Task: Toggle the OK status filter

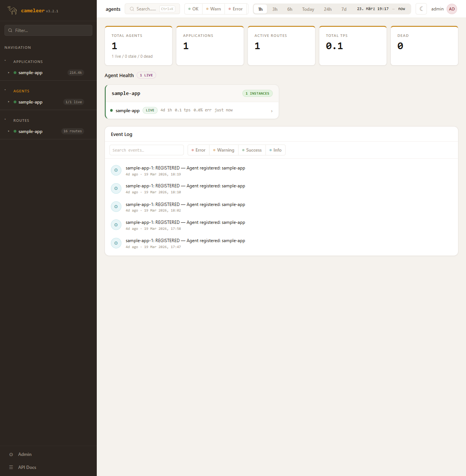Action: pos(194,9)
